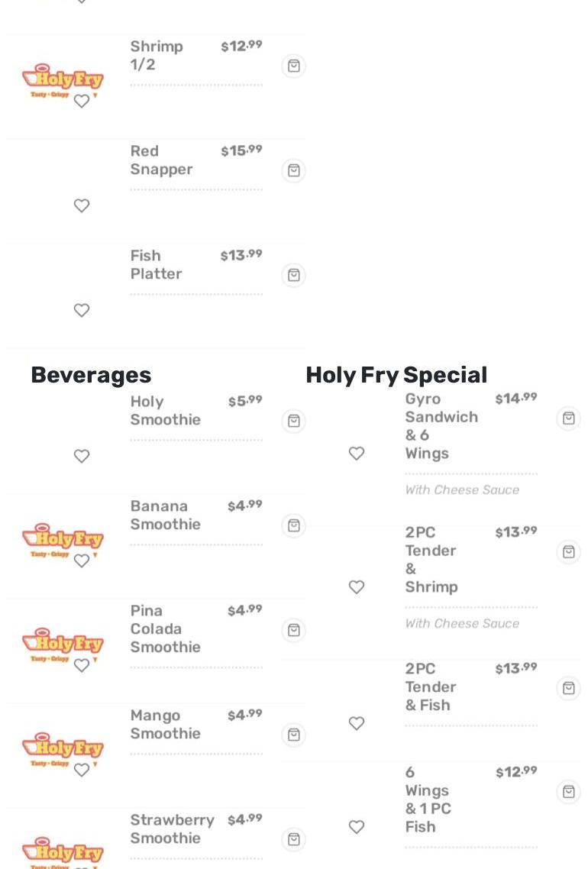The width and height of the screenshot is (588, 869).
Task: Add 6 Wings & 1 PC Fish to cart
Action: [568, 793]
